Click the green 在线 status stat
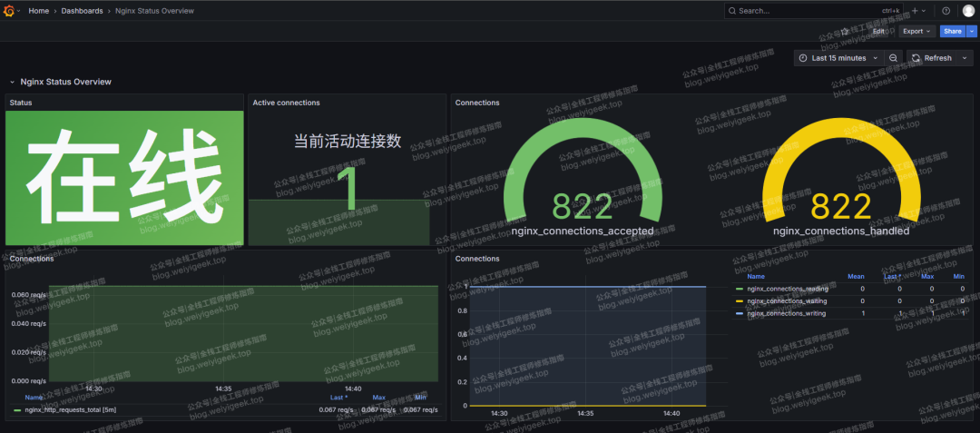The height and width of the screenshot is (433, 980). point(124,178)
